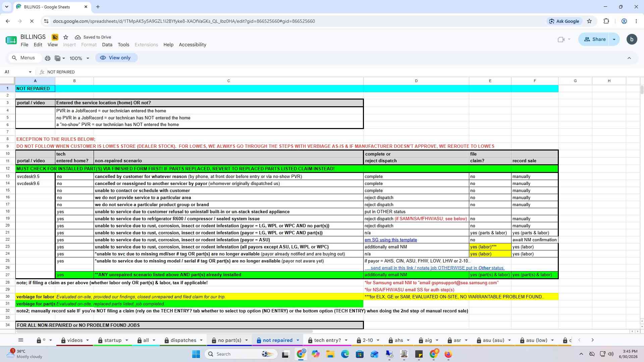The image size is (644, 362).
Task: Open the Share button dropdown arrow
Action: tap(614, 39)
